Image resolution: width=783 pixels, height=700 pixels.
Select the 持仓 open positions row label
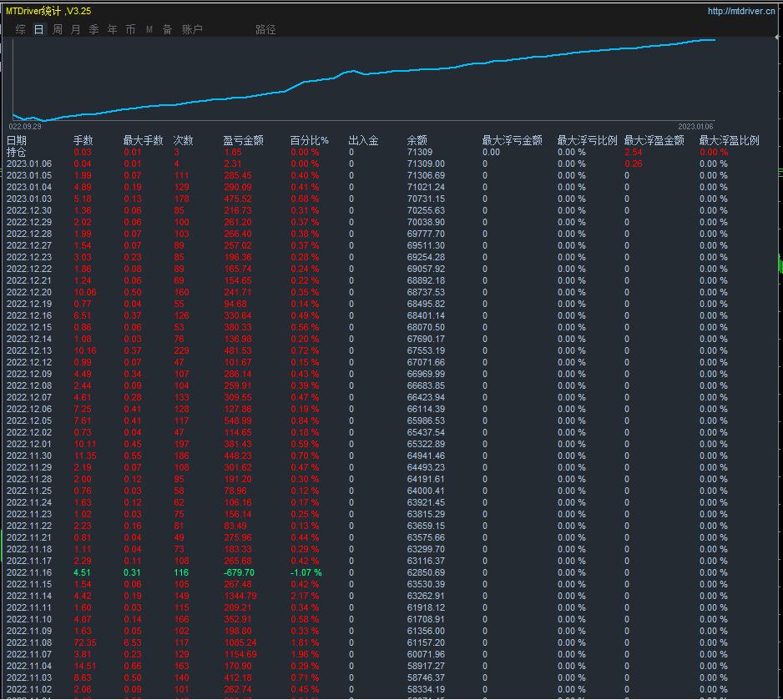coord(16,152)
